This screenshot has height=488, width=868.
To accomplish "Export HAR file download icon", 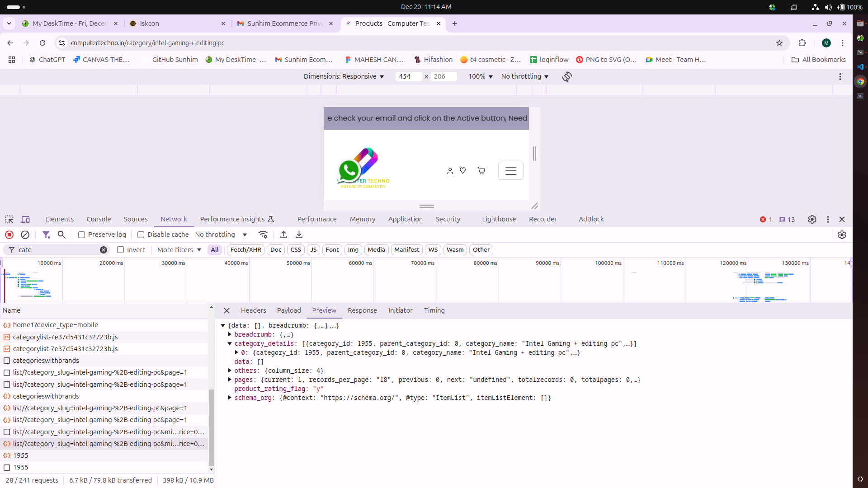I will click(299, 235).
